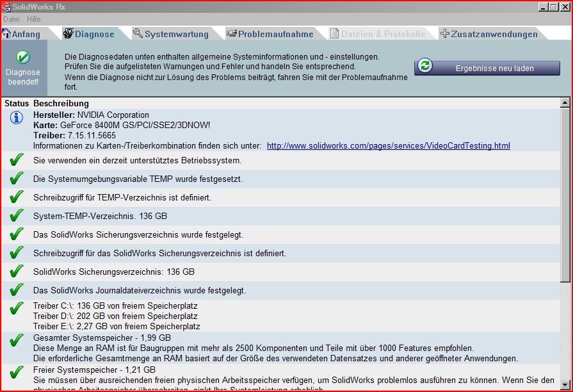The image size is (573, 392).
Task: Click the stethoscope icon on Diagnose tab
Action: coord(69,33)
